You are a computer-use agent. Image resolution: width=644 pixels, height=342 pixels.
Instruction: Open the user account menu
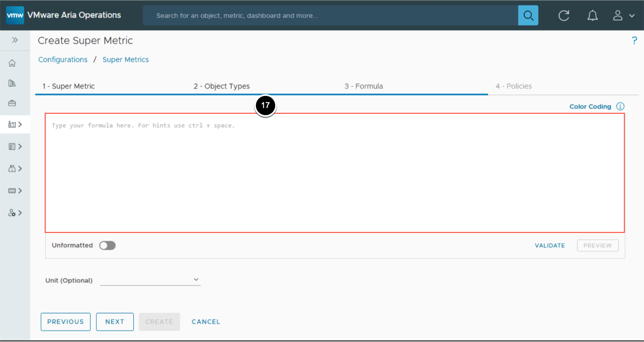coord(623,15)
